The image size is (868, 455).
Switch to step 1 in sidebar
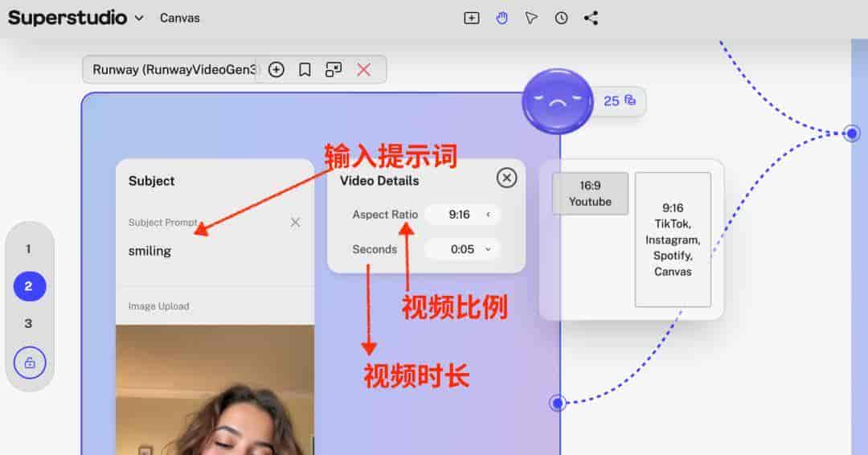28,249
